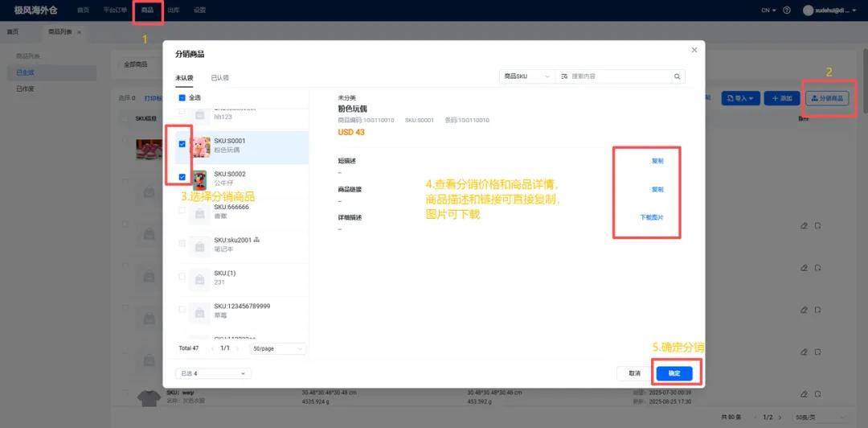Tick the checkbox for SKU:(1) 231
The width and height of the screenshot is (868, 428).
182,277
